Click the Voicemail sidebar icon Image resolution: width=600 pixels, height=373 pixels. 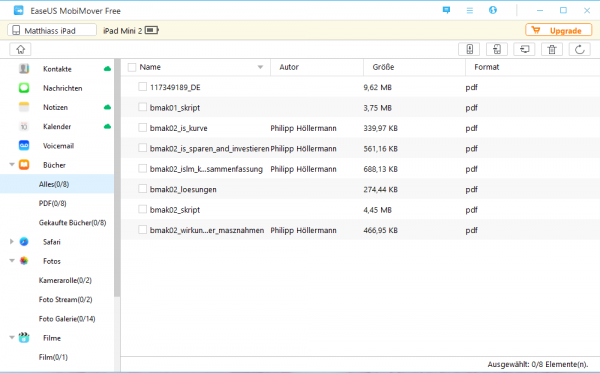(24, 146)
